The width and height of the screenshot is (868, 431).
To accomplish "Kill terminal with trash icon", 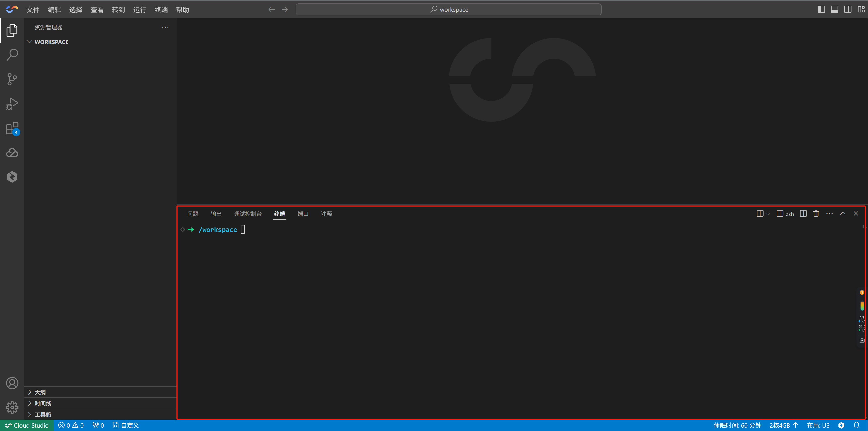I will pyautogui.click(x=816, y=214).
